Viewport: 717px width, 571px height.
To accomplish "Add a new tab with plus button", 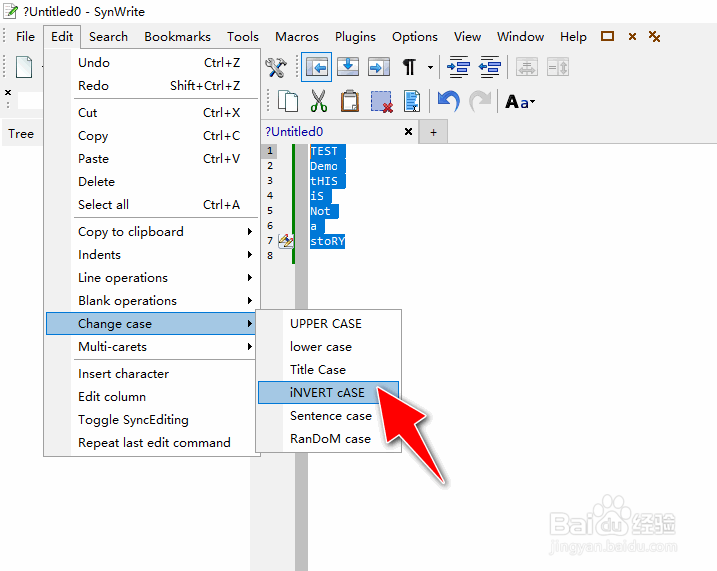I will (433, 132).
